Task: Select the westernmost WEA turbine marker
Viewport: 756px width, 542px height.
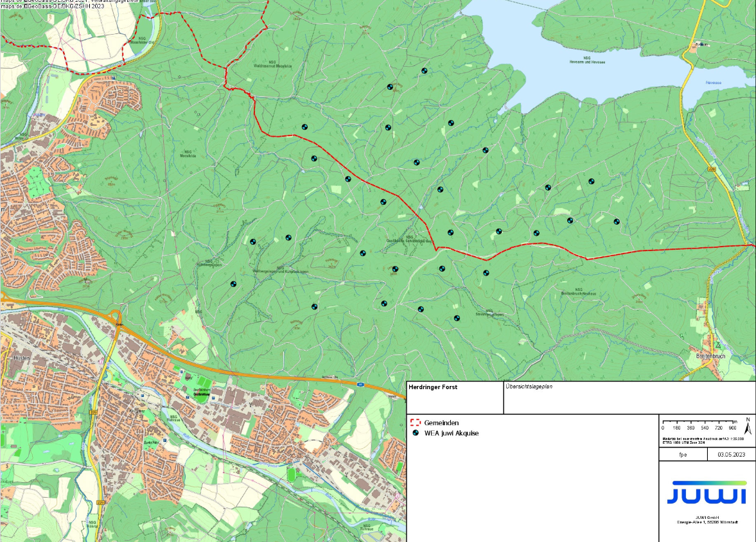Action: point(233,283)
